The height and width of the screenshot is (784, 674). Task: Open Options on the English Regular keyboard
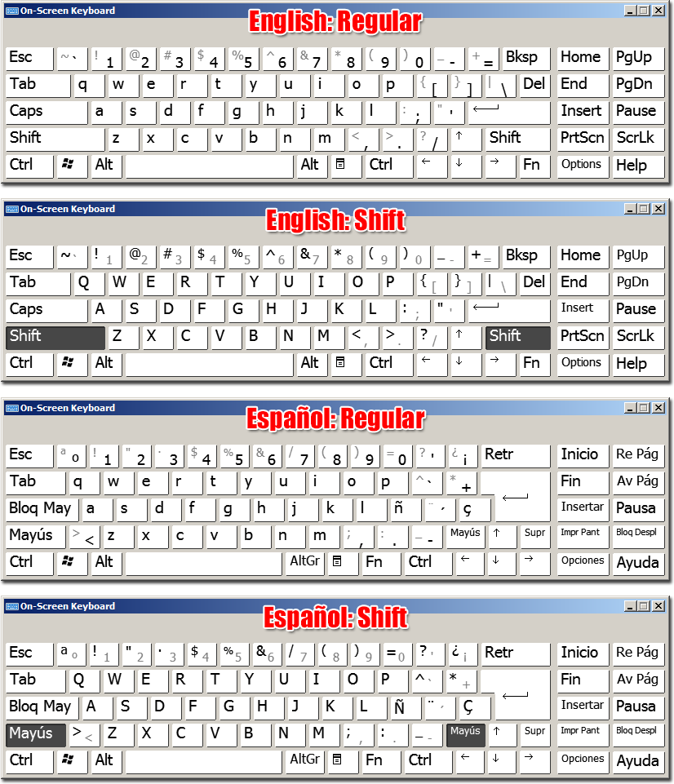[x=582, y=164]
